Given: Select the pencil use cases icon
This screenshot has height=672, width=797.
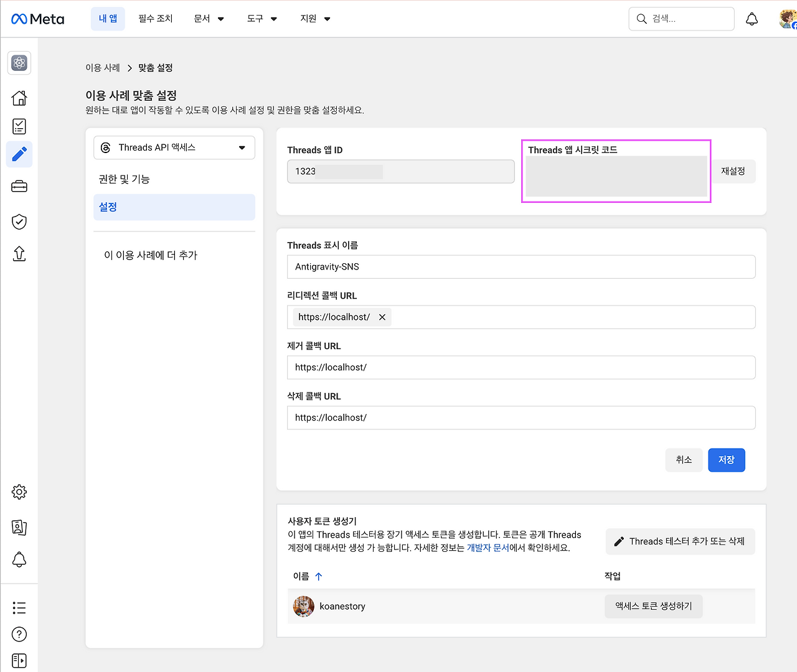Looking at the screenshot, I should [19, 154].
